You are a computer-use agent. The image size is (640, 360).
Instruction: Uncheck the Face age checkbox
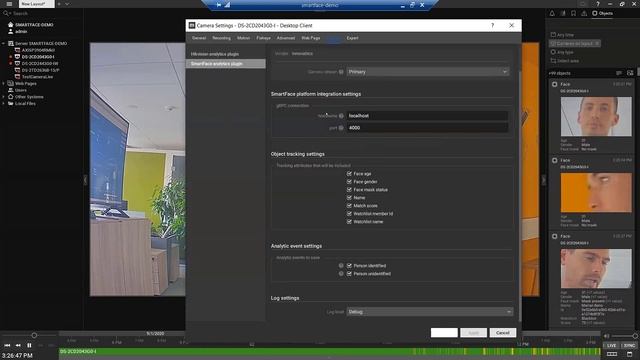[x=349, y=173]
